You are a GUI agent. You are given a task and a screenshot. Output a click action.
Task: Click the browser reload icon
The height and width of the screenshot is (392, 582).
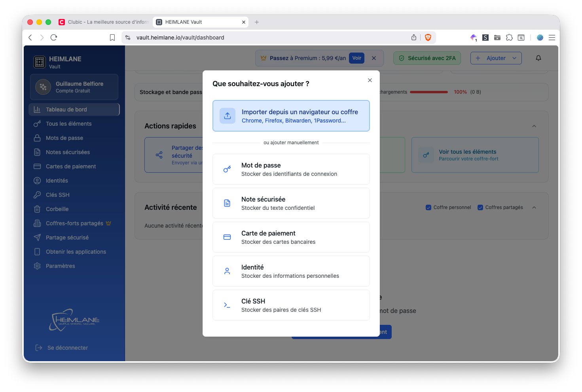54,38
